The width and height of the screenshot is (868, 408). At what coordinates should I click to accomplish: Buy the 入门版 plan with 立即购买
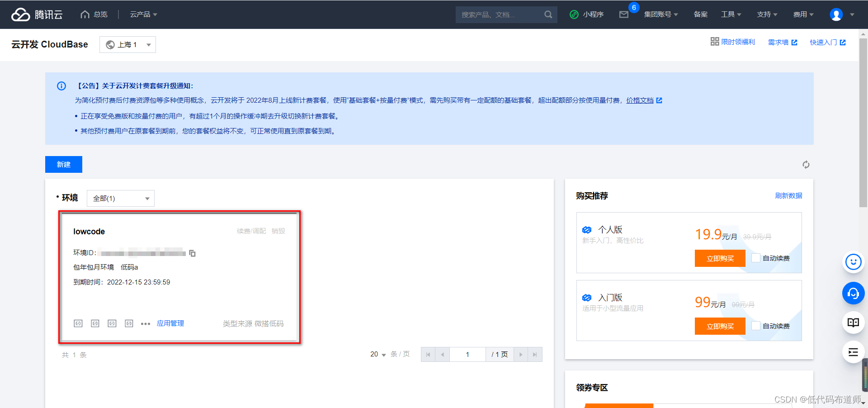(720, 326)
